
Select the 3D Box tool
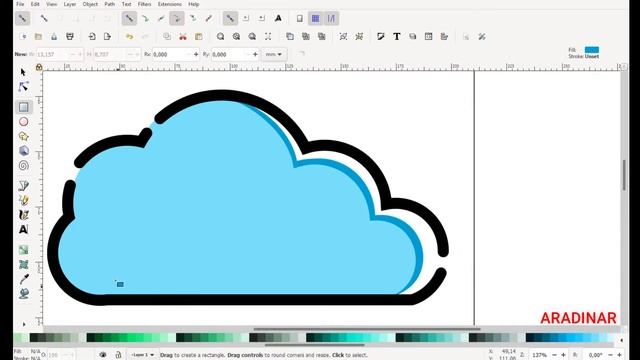coord(24,151)
